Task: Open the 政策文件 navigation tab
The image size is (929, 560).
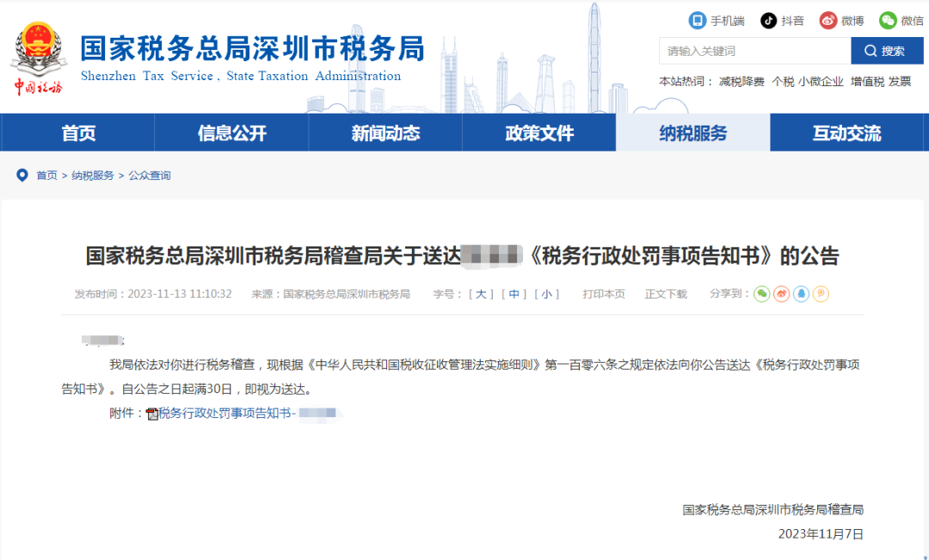Action: click(x=539, y=133)
